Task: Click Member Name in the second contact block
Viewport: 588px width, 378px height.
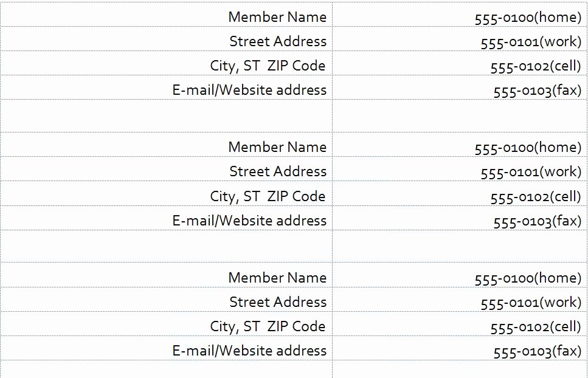Action: (x=277, y=147)
